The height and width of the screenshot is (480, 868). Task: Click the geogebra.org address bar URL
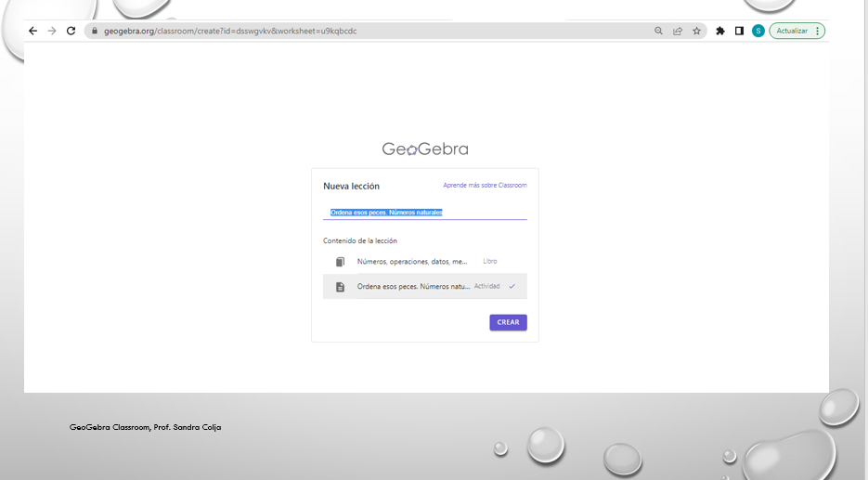coord(230,31)
